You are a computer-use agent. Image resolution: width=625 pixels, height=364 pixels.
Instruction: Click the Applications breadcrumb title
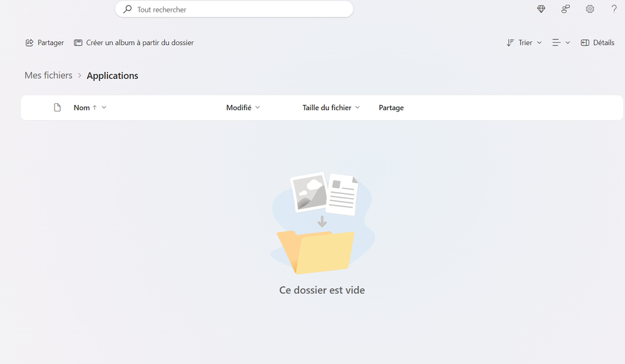(x=113, y=76)
